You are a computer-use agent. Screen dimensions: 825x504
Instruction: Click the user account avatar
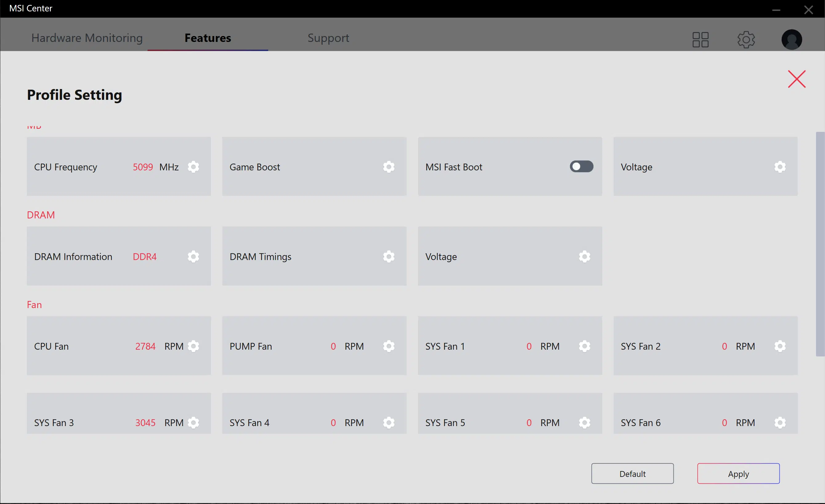point(791,39)
